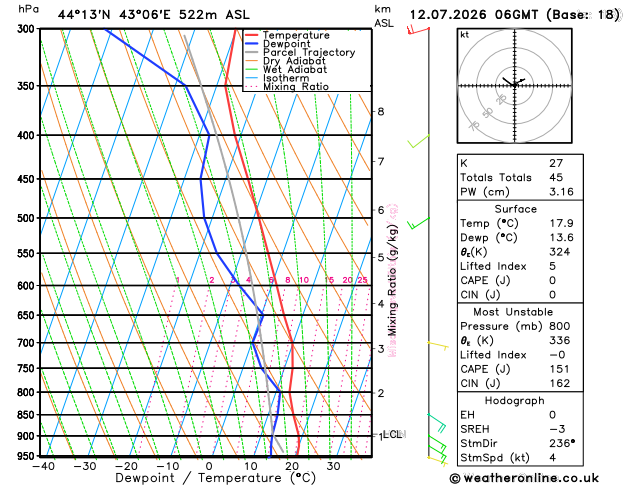Click the 'hPa' pressure axis heading
This screenshot has width=629, height=486.
(28, 9)
